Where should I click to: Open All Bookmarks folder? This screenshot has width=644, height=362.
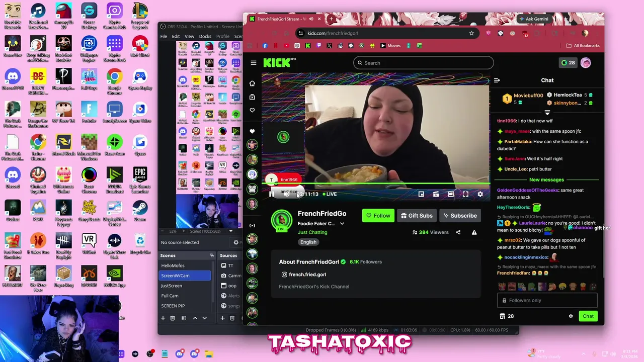pos(583,46)
